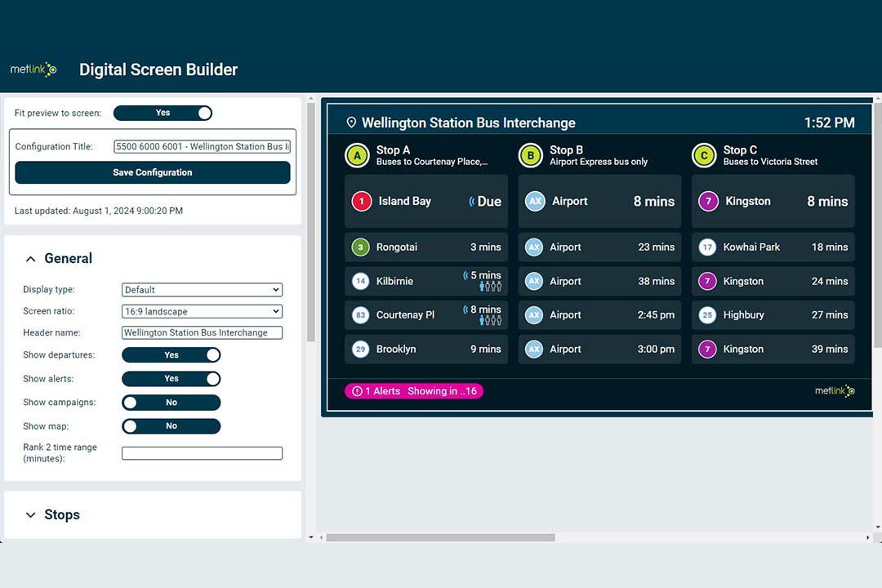The width and height of the screenshot is (882, 588).
Task: Toggle the Show departures switch
Action: click(x=171, y=355)
